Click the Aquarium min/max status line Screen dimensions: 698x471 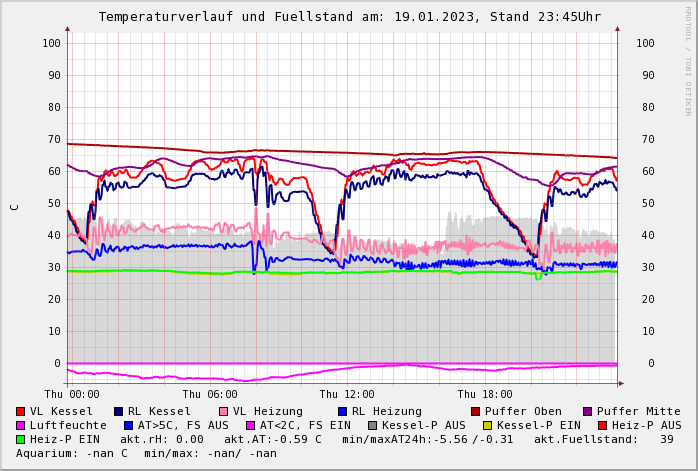point(146,454)
